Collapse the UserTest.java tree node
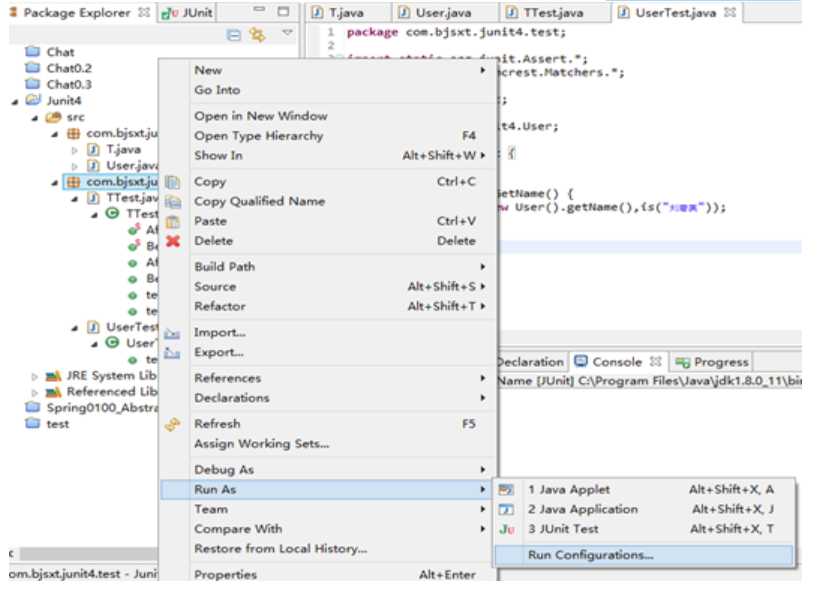 [74, 328]
